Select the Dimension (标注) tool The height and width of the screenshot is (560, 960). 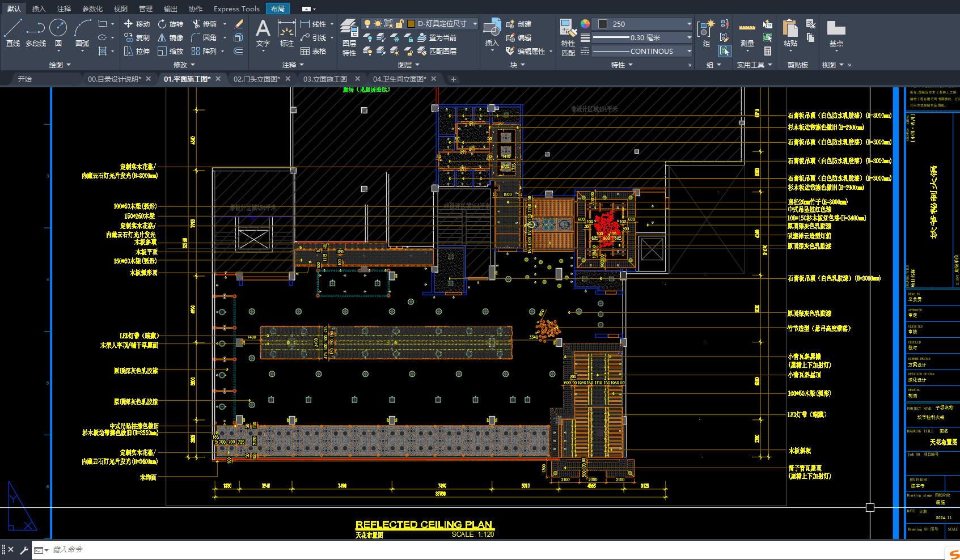(287, 32)
